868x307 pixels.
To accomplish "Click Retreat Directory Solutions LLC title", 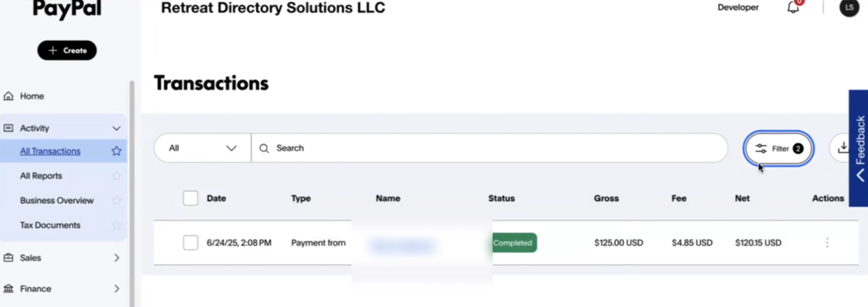I will [x=273, y=8].
